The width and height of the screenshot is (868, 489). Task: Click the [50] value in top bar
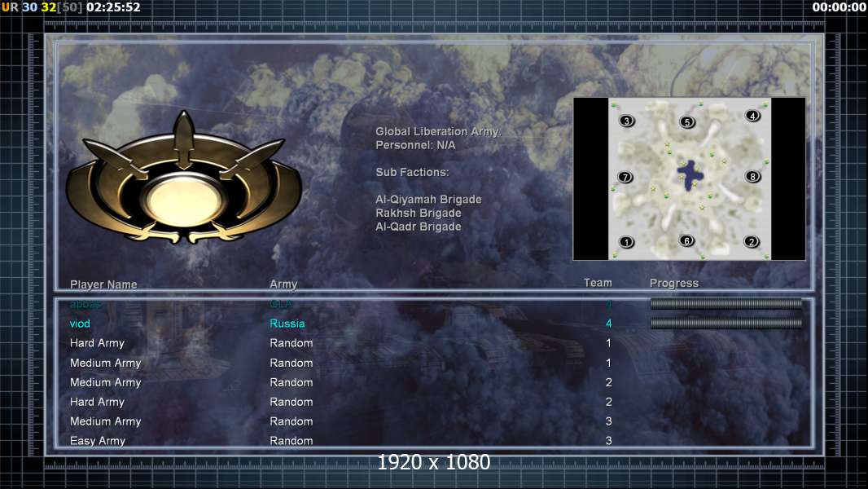(69, 7)
